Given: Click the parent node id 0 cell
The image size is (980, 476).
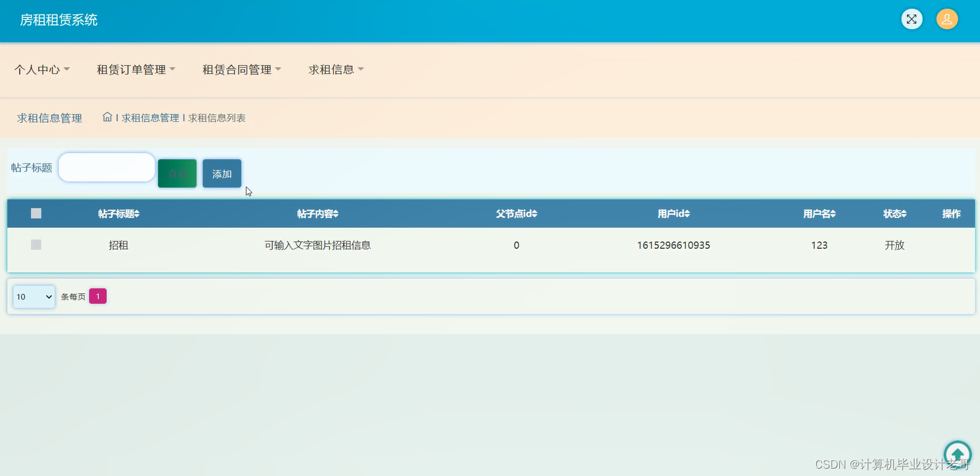Looking at the screenshot, I should pos(516,245).
